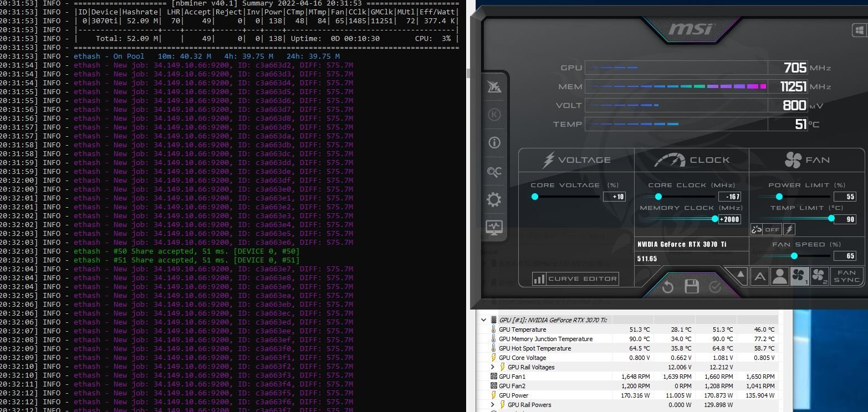This screenshot has width=868, height=412.
Task: Open Afterburner settings gear icon
Action: click(494, 199)
